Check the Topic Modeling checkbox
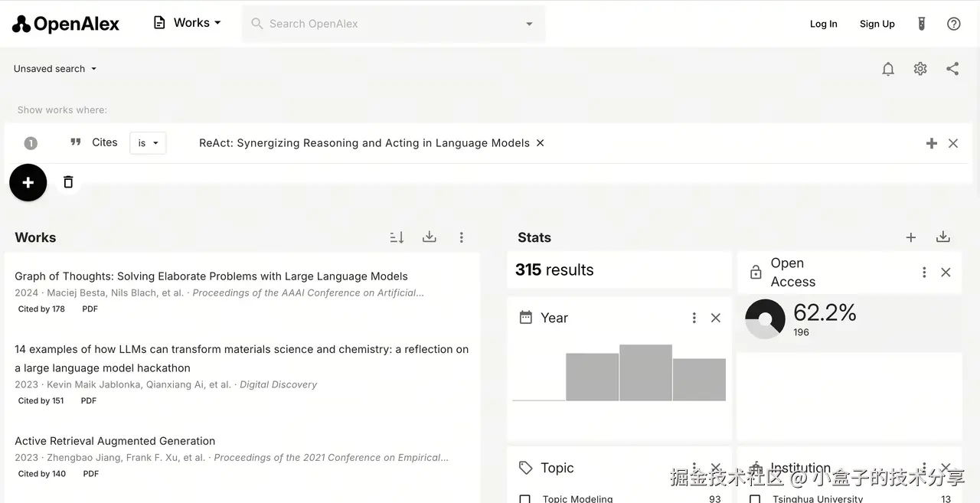 click(x=525, y=499)
